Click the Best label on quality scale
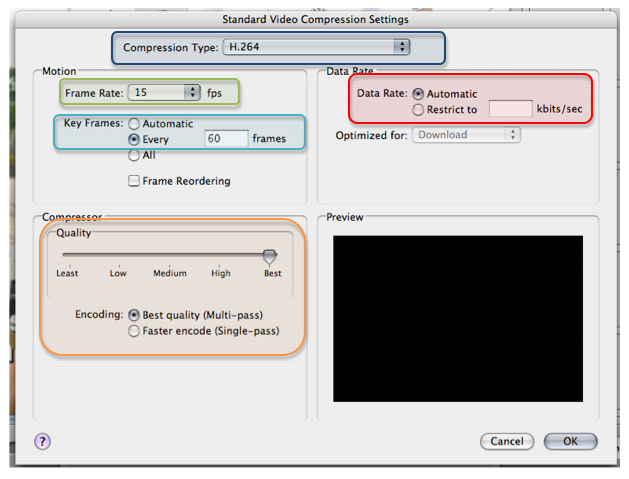The width and height of the screenshot is (629, 479). [x=273, y=273]
